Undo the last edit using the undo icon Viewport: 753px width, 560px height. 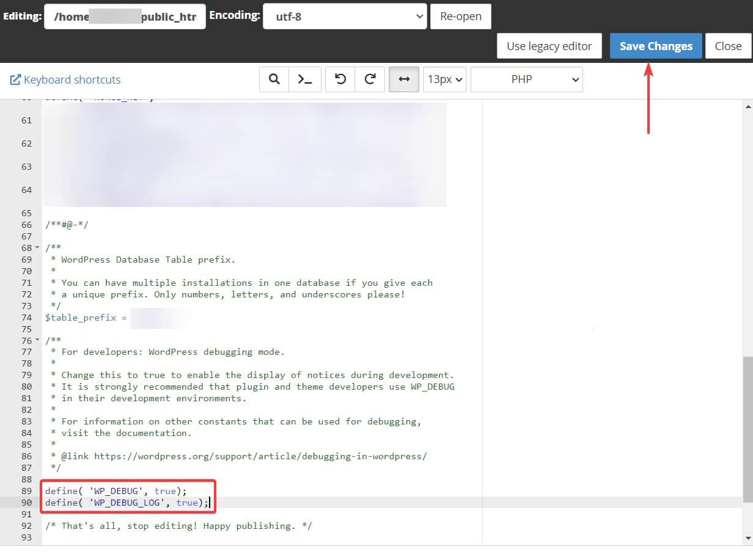pos(340,79)
